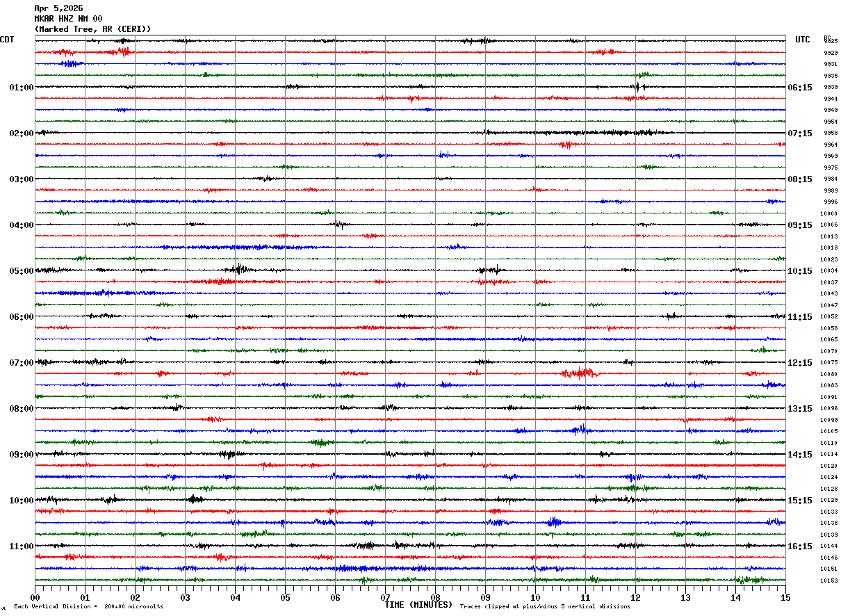Image resolution: width=841 pixels, height=616 pixels.
Task: Click the DC offset value '10018'
Action: coord(829,248)
